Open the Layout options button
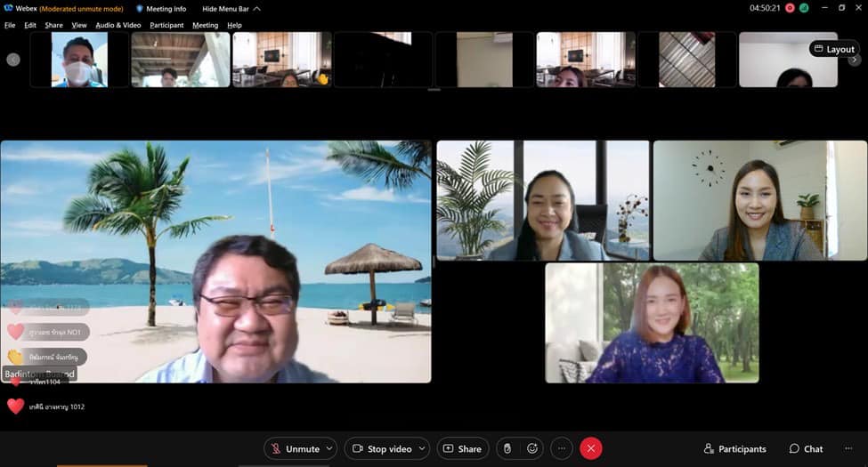Image resolution: width=868 pixels, height=467 pixels. point(833,49)
